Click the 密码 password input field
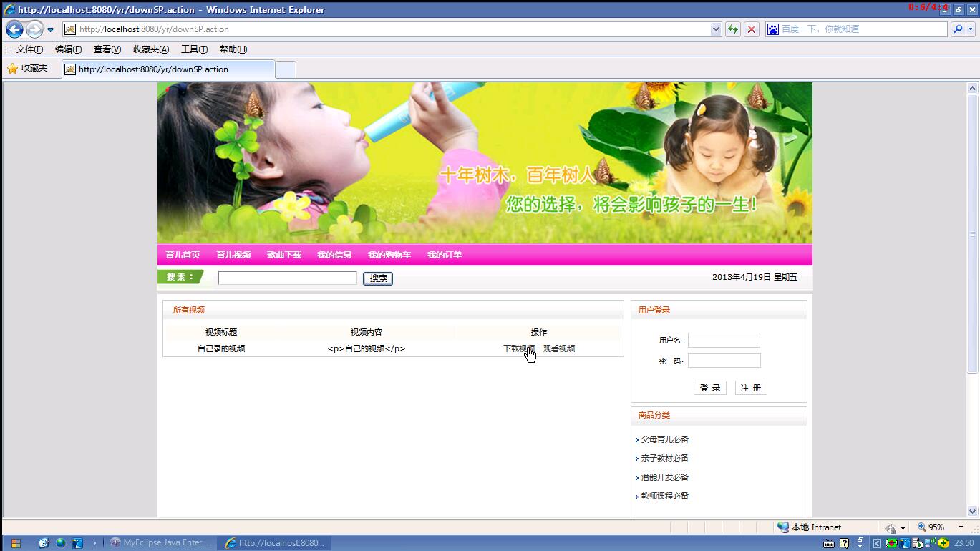The image size is (980, 551). tap(724, 361)
